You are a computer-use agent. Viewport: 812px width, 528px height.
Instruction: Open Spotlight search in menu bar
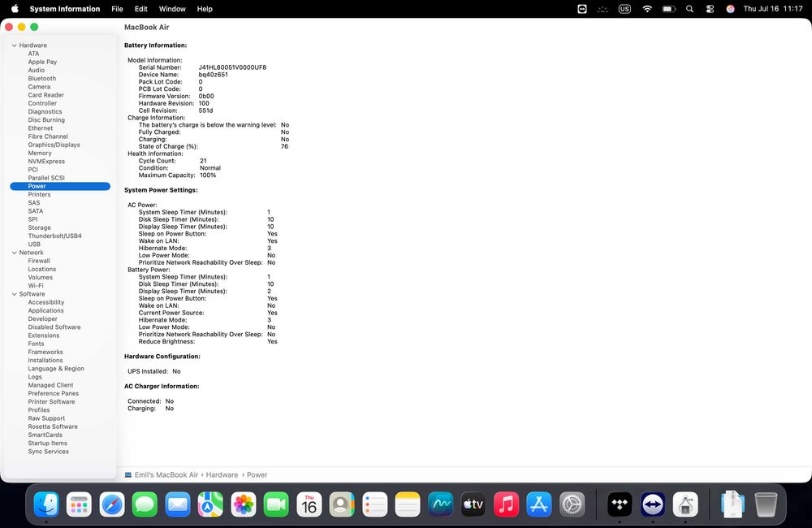coord(689,9)
